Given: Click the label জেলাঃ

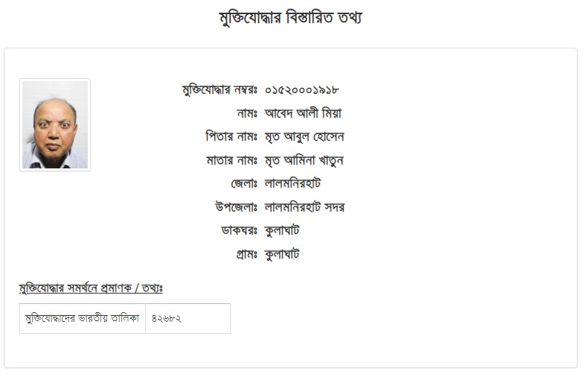Looking at the screenshot, I should [x=244, y=183].
